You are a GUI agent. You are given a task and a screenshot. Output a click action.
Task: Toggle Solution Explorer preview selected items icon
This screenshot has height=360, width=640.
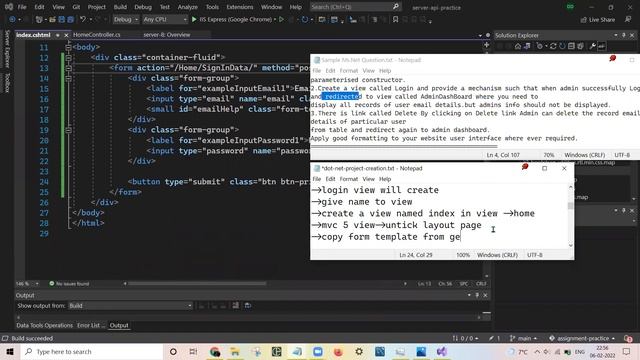click(602, 46)
